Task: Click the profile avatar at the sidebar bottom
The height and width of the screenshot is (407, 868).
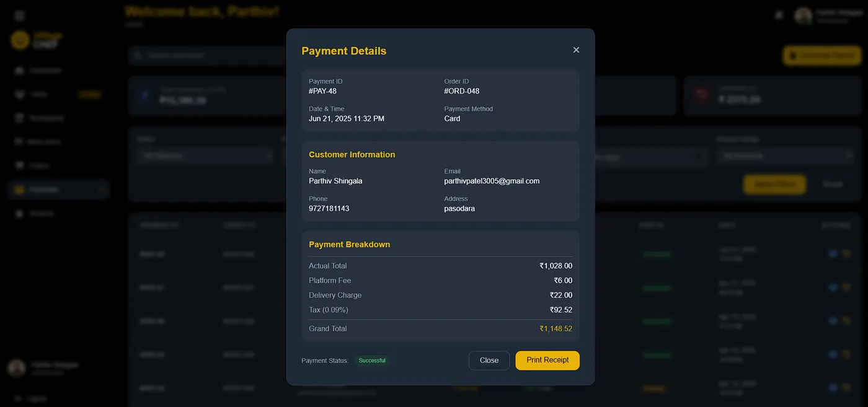Action: 17,368
